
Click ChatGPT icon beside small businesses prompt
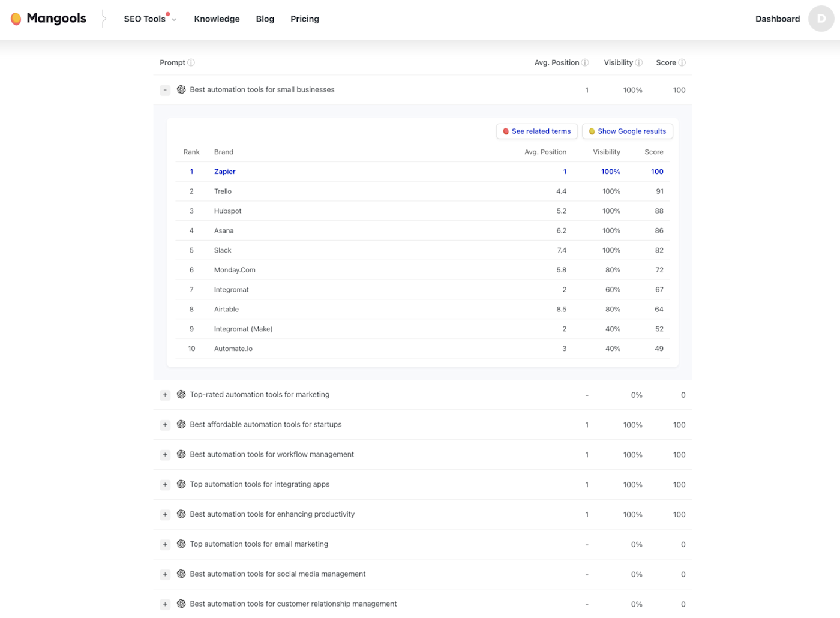pos(181,90)
